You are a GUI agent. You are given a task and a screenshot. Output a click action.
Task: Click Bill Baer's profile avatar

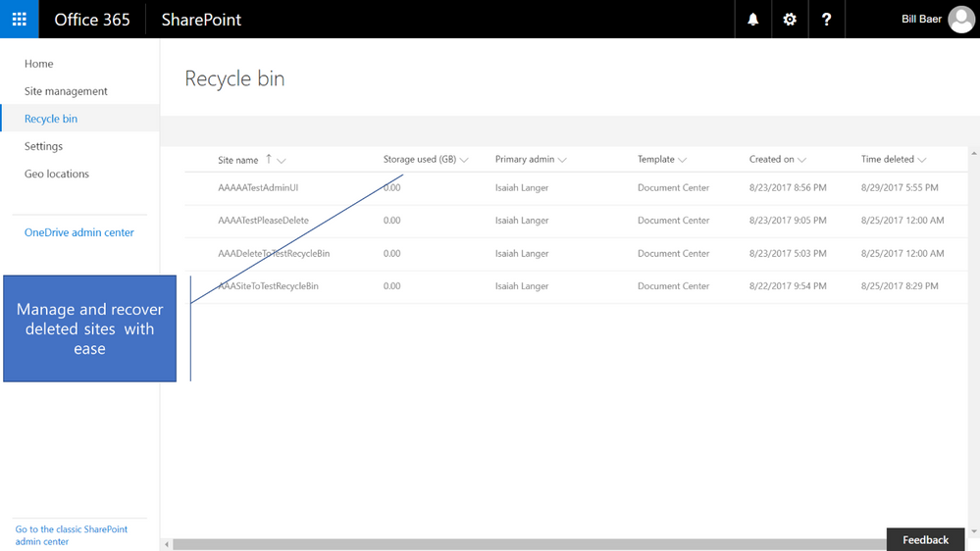coord(961,20)
